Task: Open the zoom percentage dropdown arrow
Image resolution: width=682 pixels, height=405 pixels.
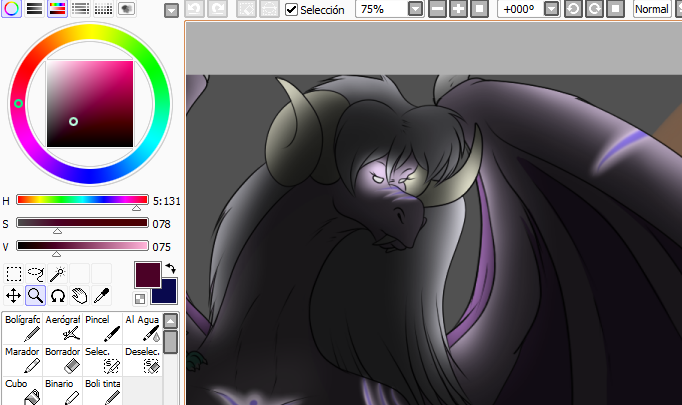Action: pyautogui.click(x=415, y=9)
